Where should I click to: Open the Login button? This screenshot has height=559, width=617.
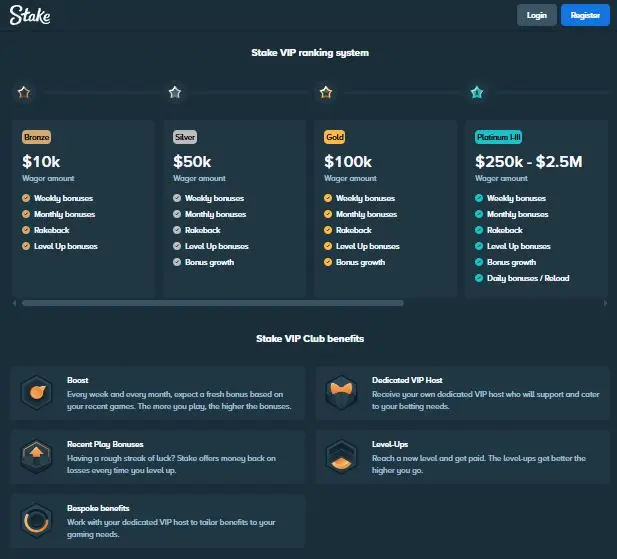point(537,15)
